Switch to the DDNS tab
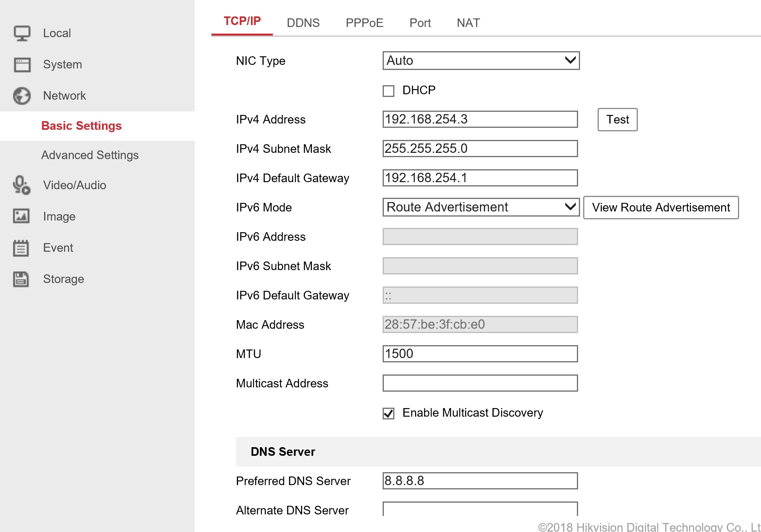Viewport: 761px width, 532px height. click(x=303, y=23)
